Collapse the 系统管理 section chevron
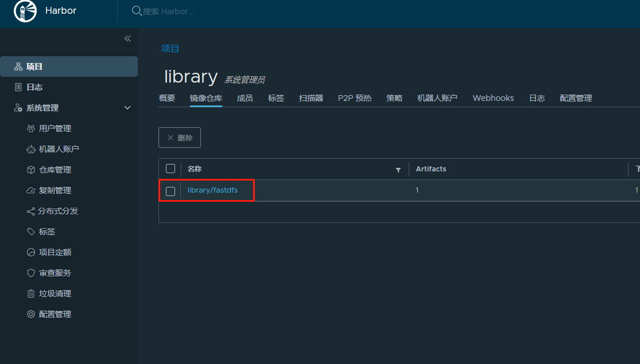 pos(127,108)
